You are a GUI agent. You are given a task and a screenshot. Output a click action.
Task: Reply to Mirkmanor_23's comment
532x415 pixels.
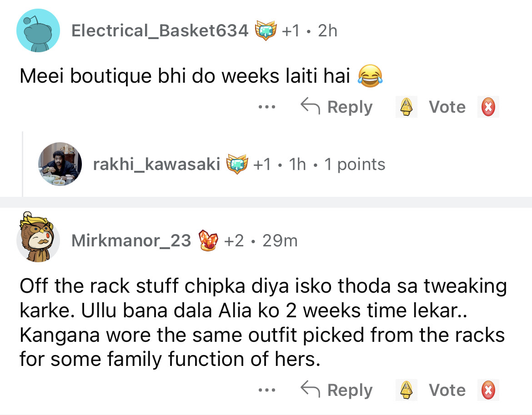(336, 390)
